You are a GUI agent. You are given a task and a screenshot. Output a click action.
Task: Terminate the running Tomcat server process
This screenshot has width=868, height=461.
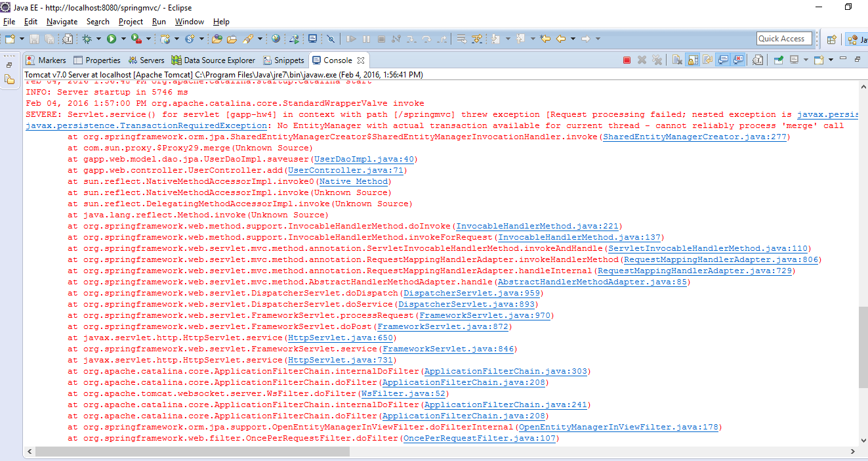pyautogui.click(x=627, y=60)
